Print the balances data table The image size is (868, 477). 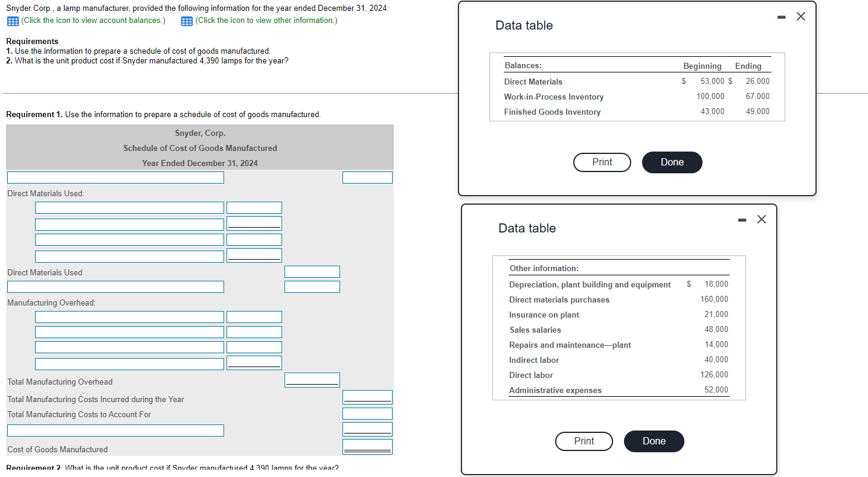pyautogui.click(x=602, y=162)
